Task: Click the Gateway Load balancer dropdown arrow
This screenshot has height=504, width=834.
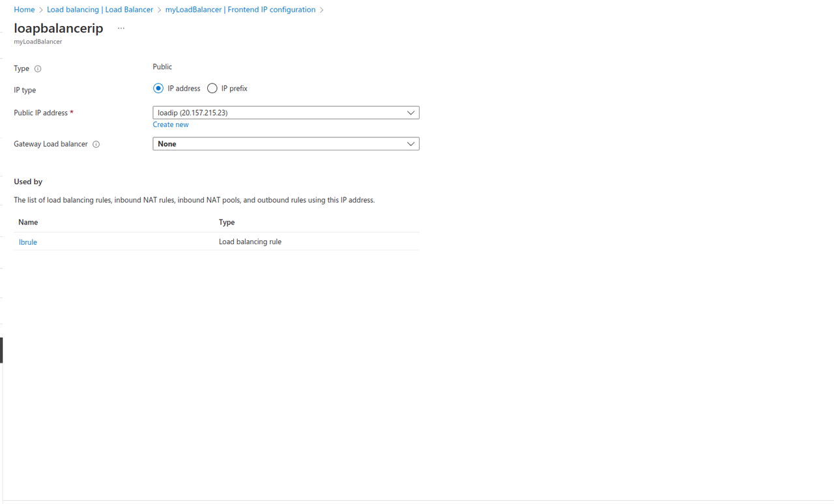Action: (x=410, y=143)
